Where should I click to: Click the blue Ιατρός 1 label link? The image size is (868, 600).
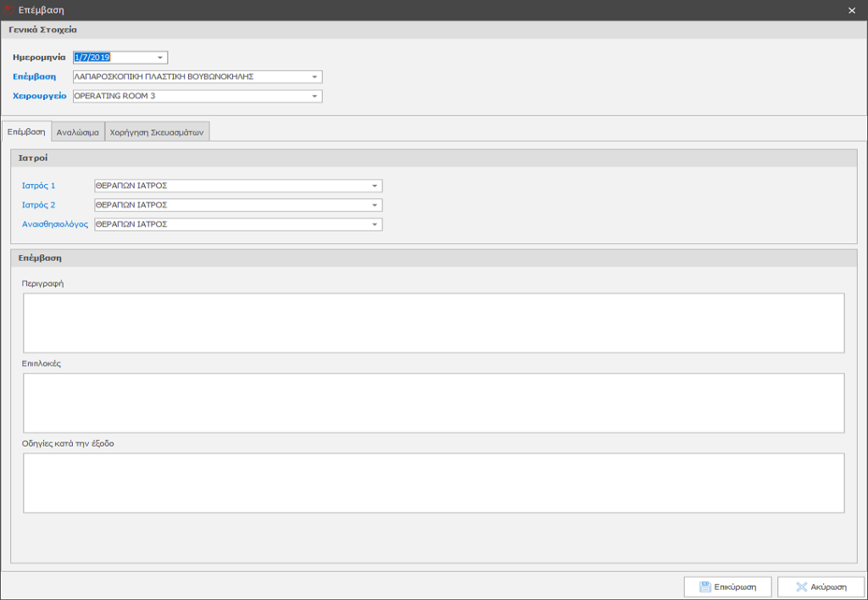pos(38,186)
